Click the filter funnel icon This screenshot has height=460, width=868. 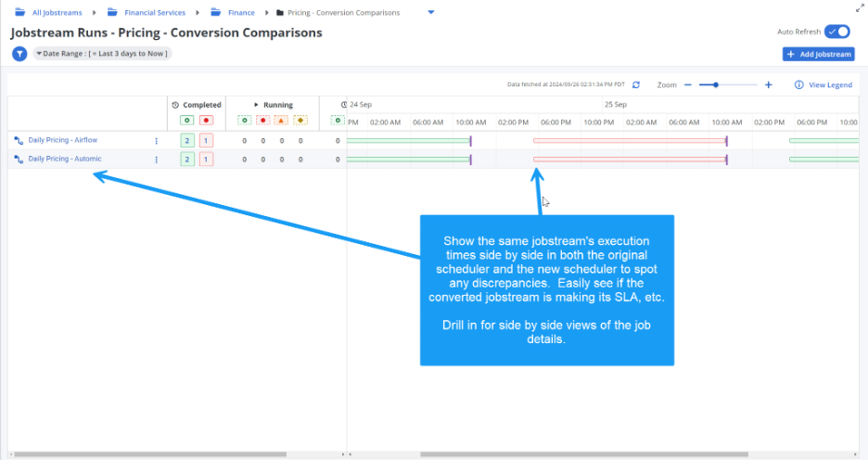[x=19, y=54]
